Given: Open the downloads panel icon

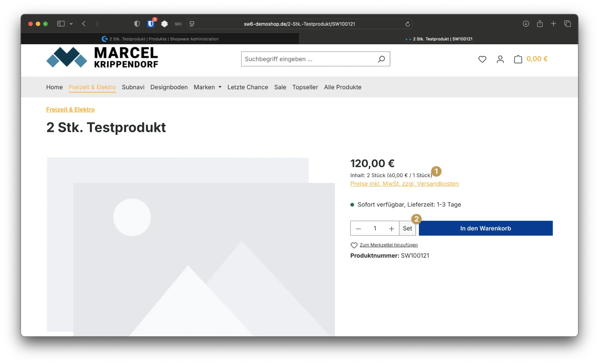Looking at the screenshot, I should tap(526, 24).
